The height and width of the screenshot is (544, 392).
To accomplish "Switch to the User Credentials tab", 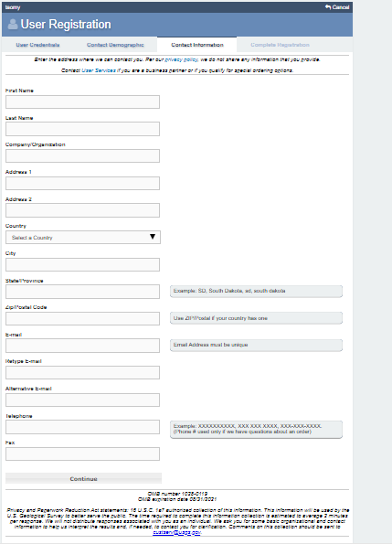I will 37,45.
